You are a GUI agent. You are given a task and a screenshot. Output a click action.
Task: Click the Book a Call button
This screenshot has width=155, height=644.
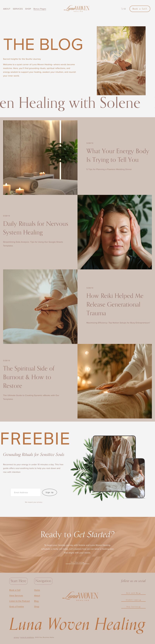click(140, 9)
